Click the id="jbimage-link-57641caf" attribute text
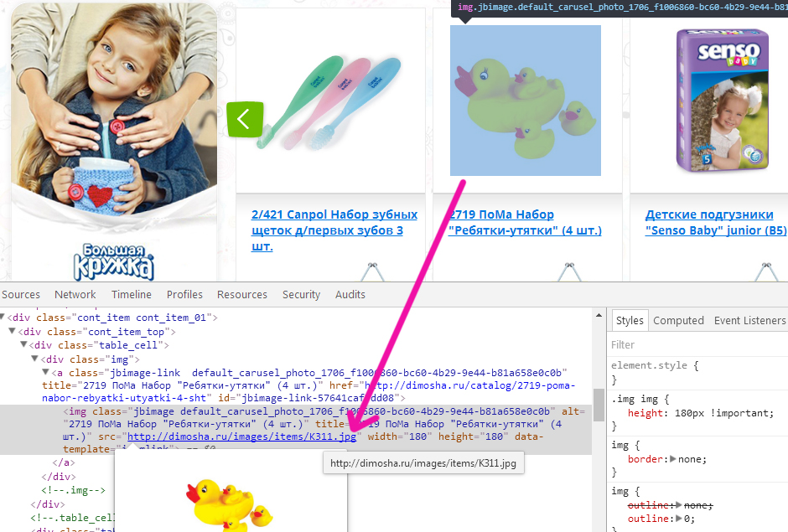This screenshot has height=532, width=788. 308,399
